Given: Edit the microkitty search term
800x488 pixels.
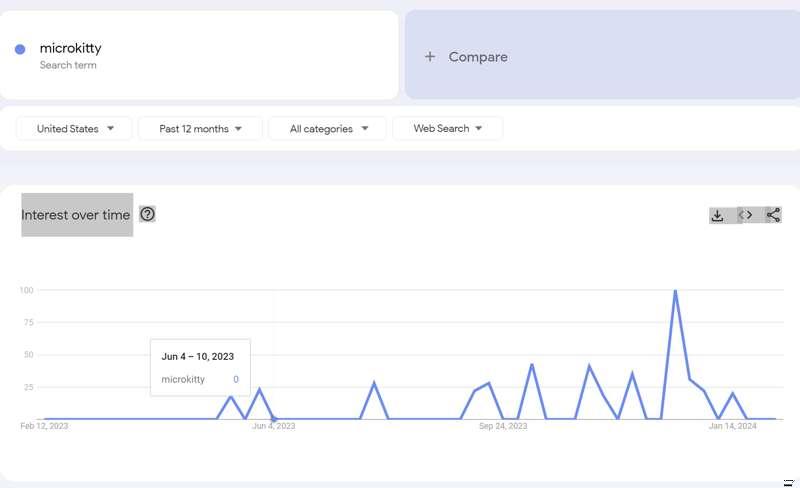Looking at the screenshot, I should click(70, 48).
